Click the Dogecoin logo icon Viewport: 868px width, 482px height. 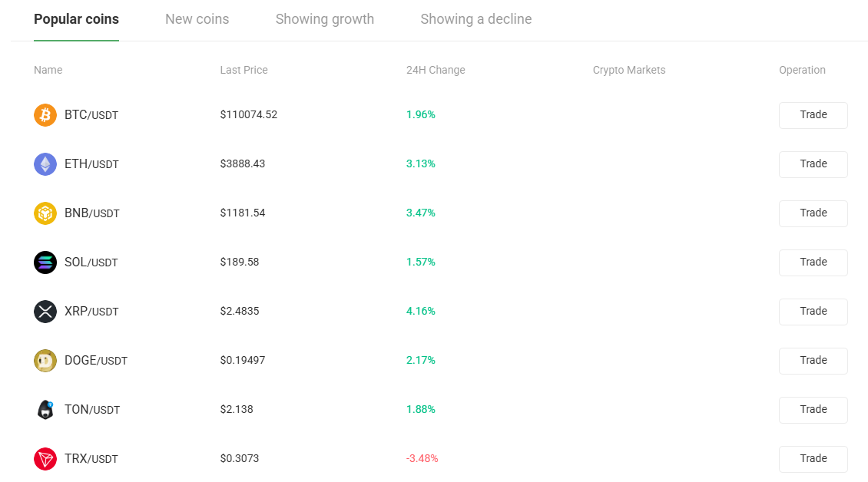coord(45,361)
